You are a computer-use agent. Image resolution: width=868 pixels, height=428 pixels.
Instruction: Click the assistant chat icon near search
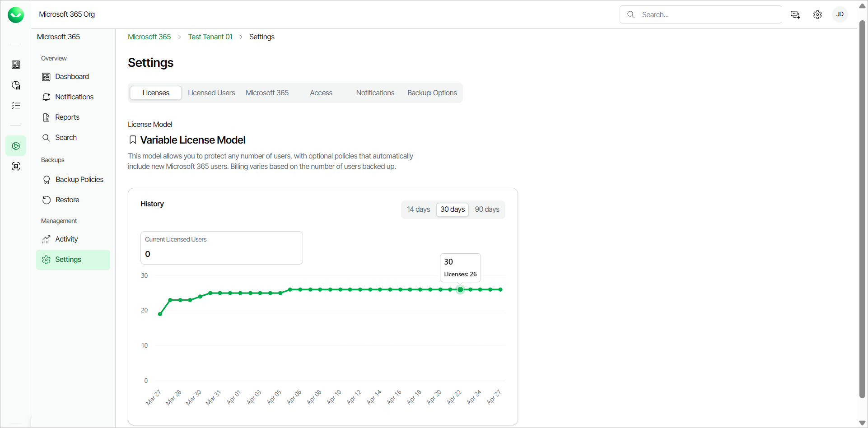(795, 14)
